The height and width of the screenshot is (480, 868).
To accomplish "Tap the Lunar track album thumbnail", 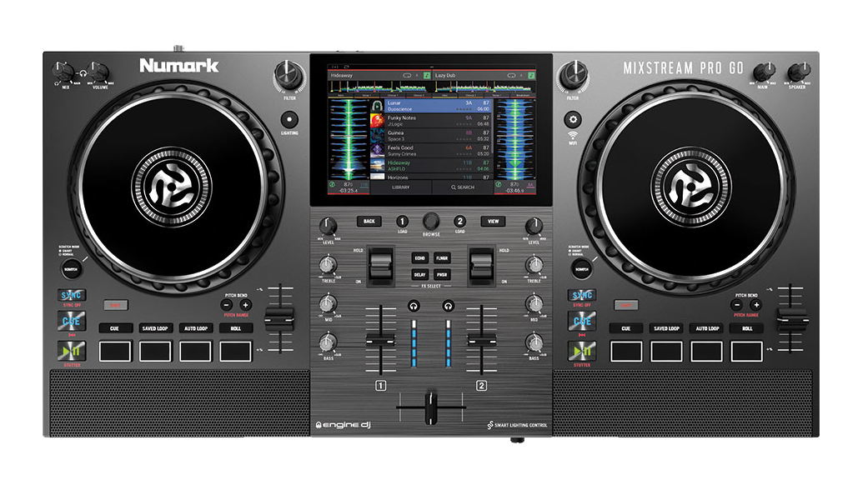I will pyautogui.click(x=377, y=106).
